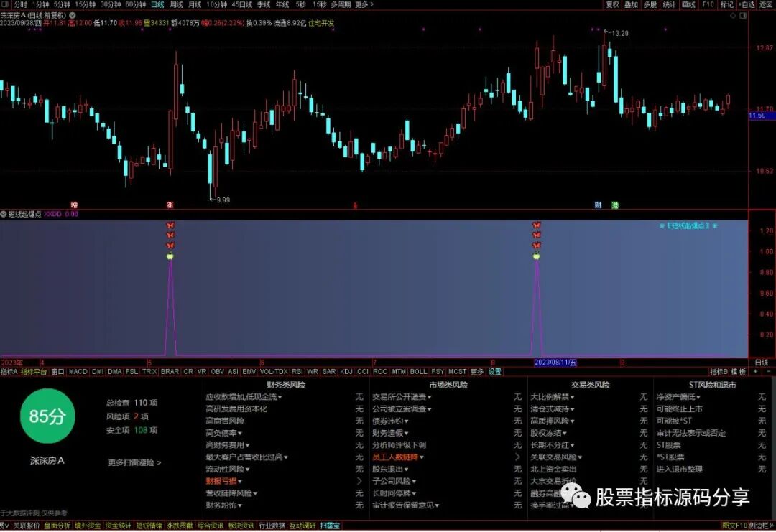Click the yellow signal dot on left spike
This screenshot has width=776, height=532.
(170, 256)
